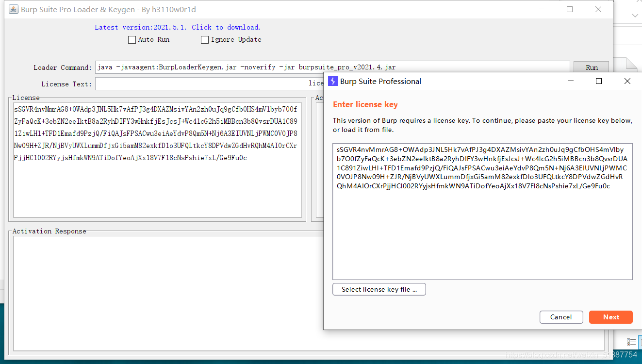Cancel the Enter license key dialog

[561, 317]
